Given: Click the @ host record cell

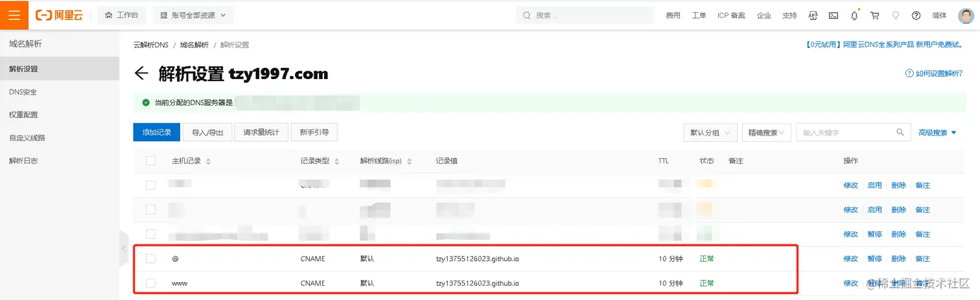Looking at the screenshot, I should tap(175, 259).
